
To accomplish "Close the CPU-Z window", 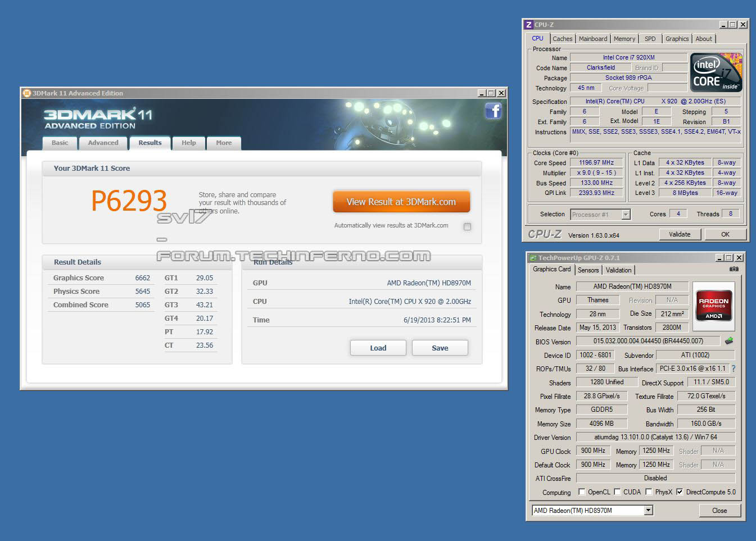I will [x=743, y=25].
